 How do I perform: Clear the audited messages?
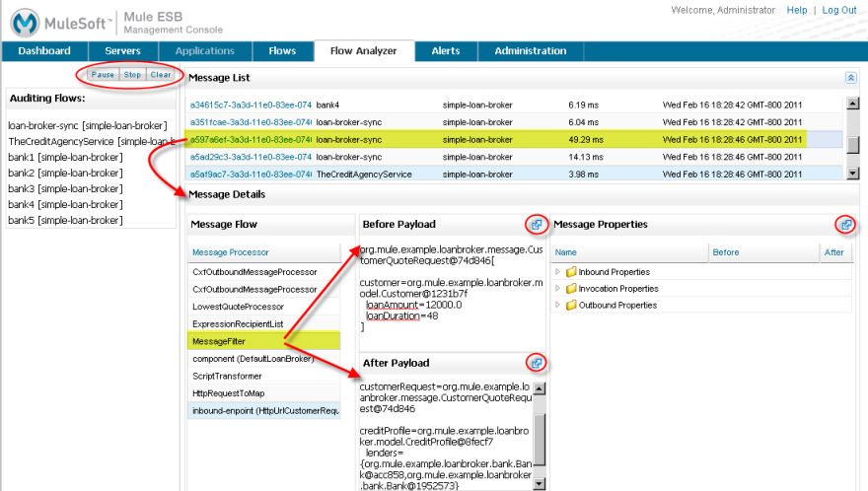click(x=161, y=75)
